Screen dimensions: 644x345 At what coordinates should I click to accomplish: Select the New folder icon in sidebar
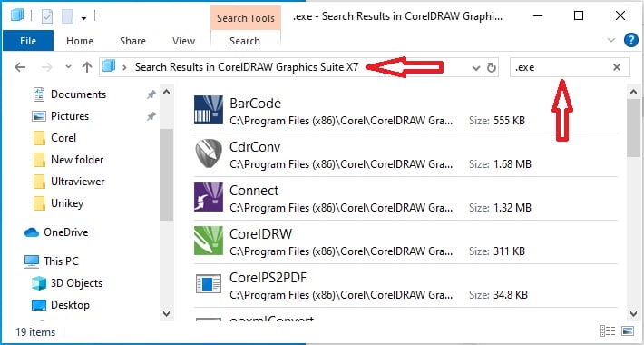coord(39,160)
